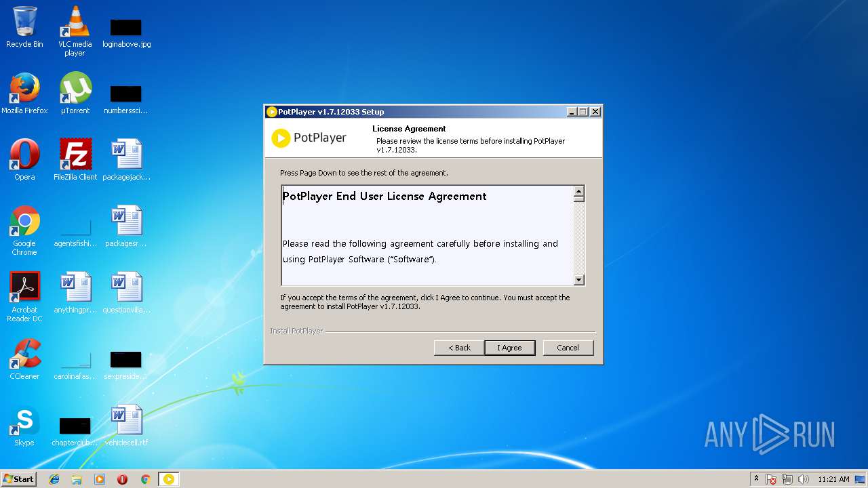Open the media player taskbar icon
Screen dimensions: 868x488
coord(100,479)
